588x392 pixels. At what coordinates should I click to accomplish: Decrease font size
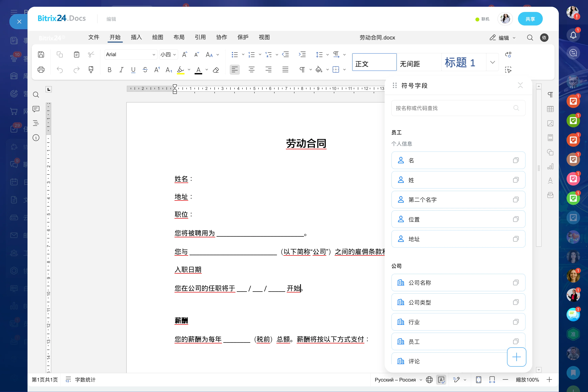(x=197, y=54)
